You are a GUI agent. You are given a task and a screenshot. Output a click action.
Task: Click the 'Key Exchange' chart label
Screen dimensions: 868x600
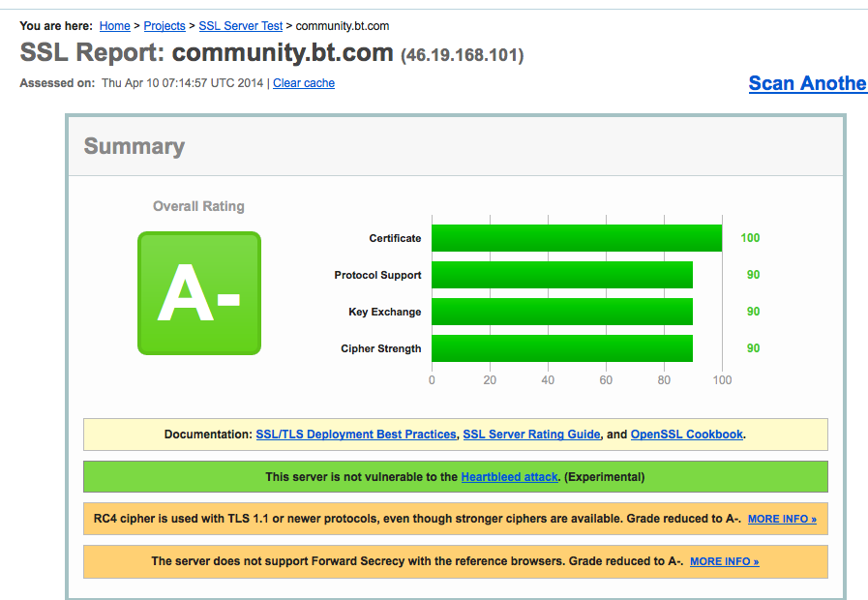pos(385,313)
